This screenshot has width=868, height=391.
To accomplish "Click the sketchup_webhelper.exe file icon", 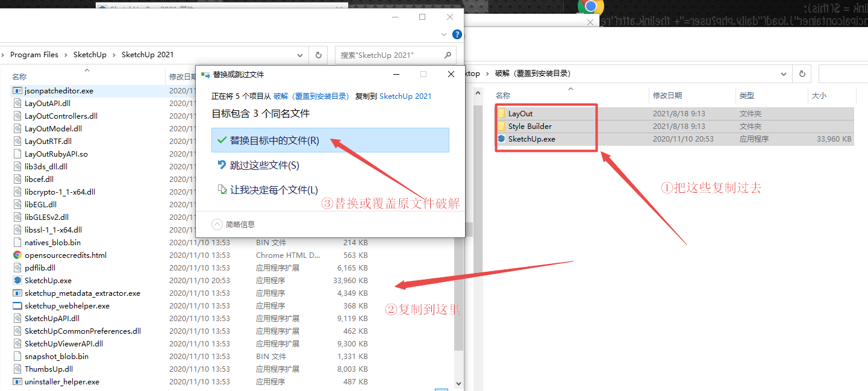I will pyautogui.click(x=17, y=305).
